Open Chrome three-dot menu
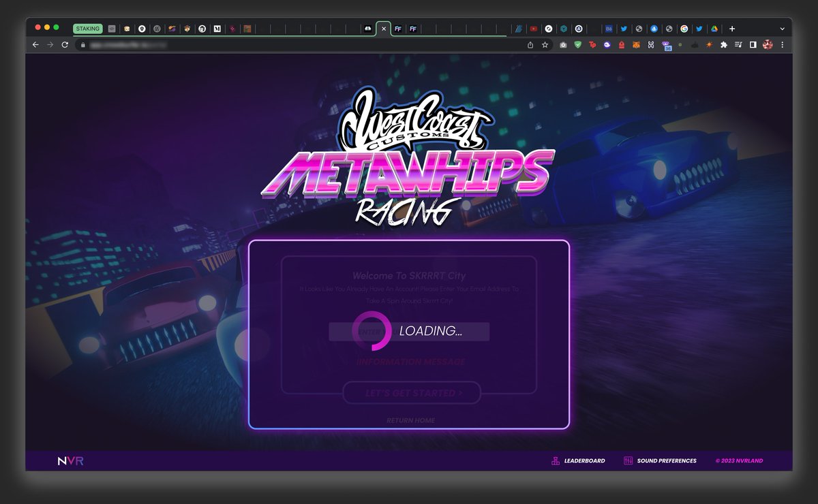This screenshot has height=504, width=818. click(782, 44)
